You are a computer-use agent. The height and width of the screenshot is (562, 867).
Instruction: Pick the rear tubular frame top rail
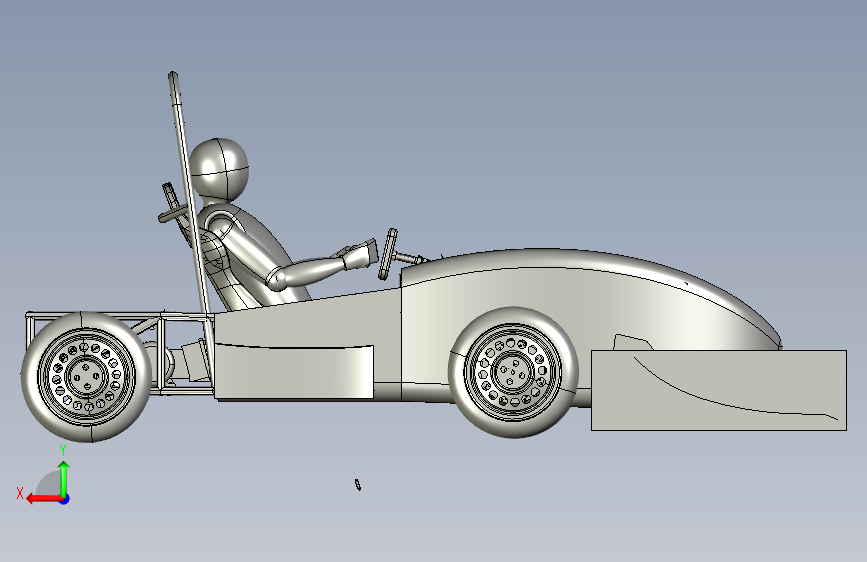coord(119,314)
